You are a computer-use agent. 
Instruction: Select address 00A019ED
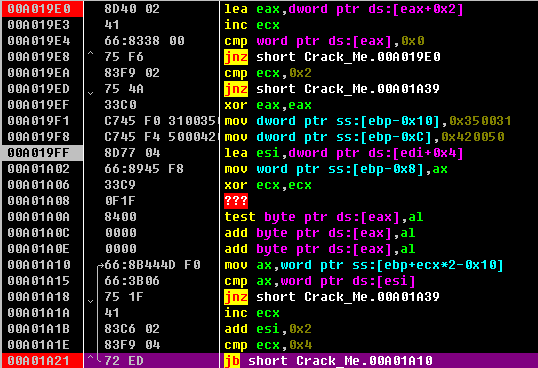pos(39,89)
